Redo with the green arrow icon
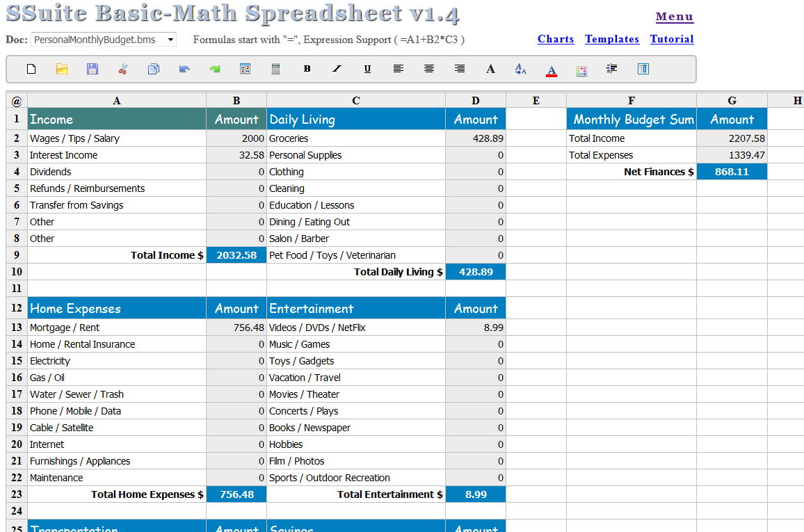The image size is (804, 532). click(x=215, y=69)
